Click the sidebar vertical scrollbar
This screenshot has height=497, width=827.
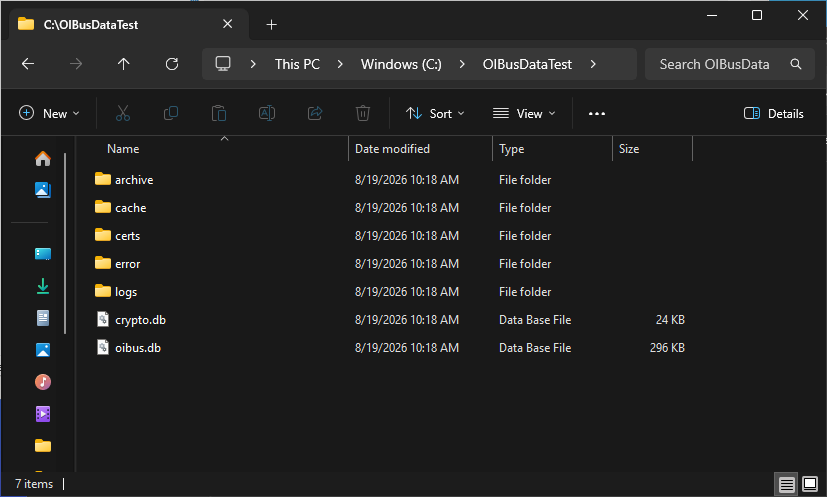click(65, 243)
